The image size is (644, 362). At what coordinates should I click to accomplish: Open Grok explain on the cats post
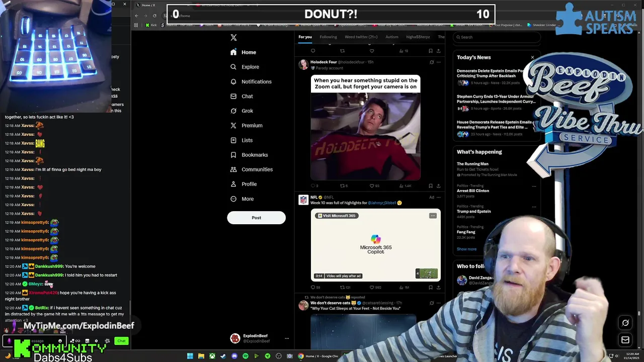431,303
